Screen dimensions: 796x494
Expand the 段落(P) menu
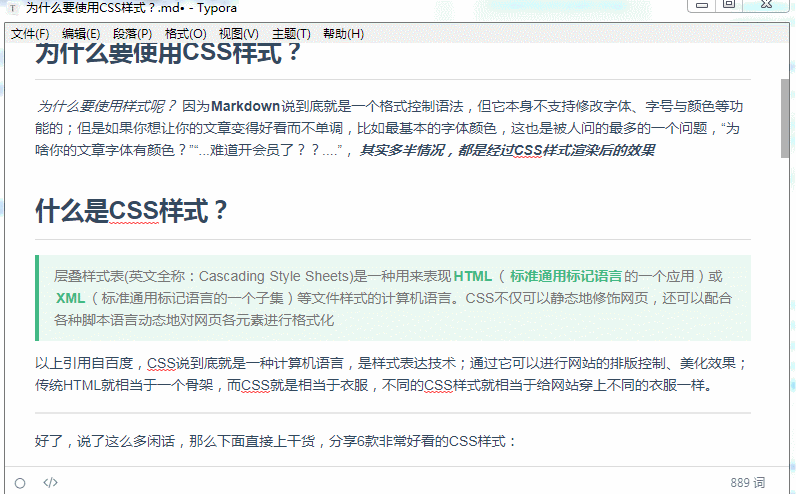click(x=133, y=34)
